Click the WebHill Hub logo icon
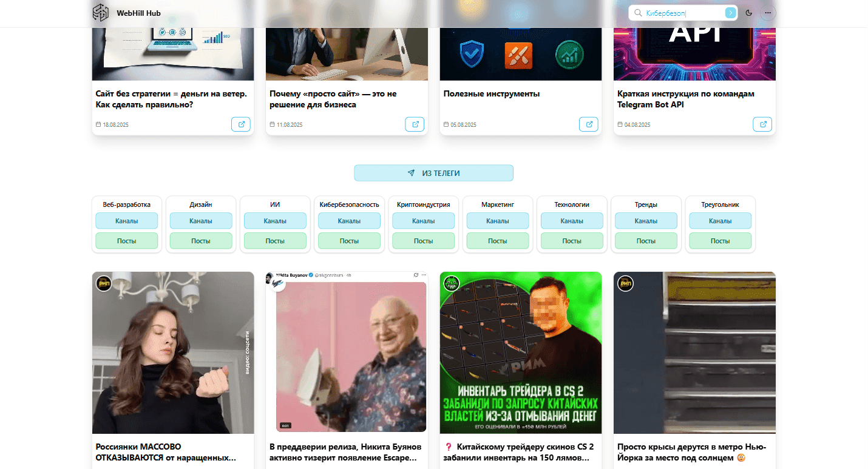 (x=101, y=13)
